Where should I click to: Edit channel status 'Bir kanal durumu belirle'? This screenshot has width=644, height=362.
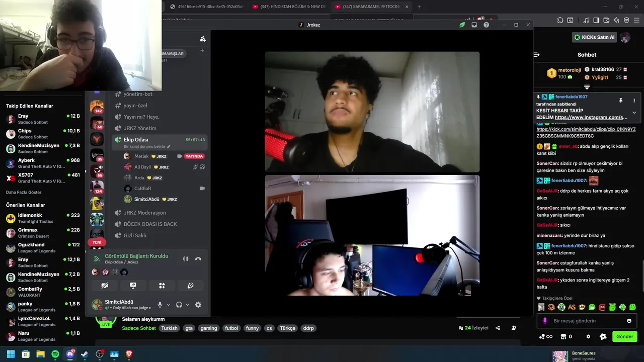(147, 147)
